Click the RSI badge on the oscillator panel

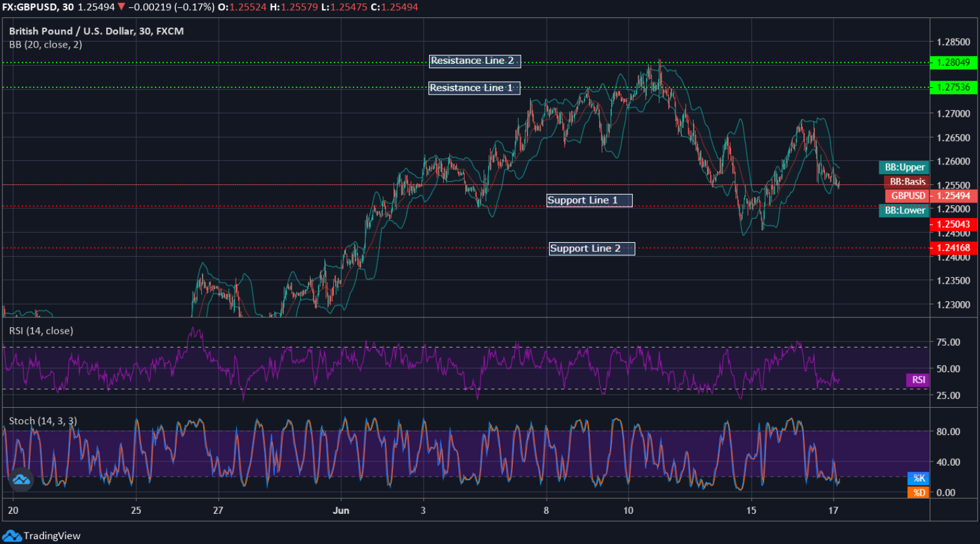point(918,380)
